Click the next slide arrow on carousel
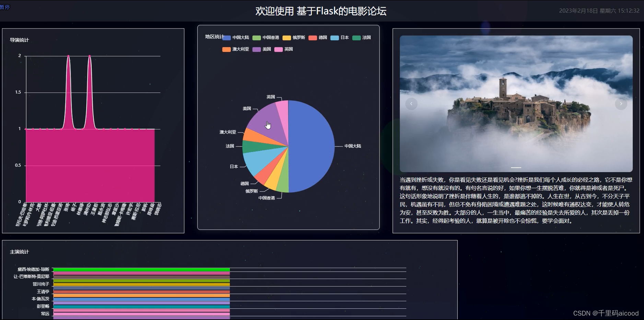The width and height of the screenshot is (644, 320). click(621, 104)
